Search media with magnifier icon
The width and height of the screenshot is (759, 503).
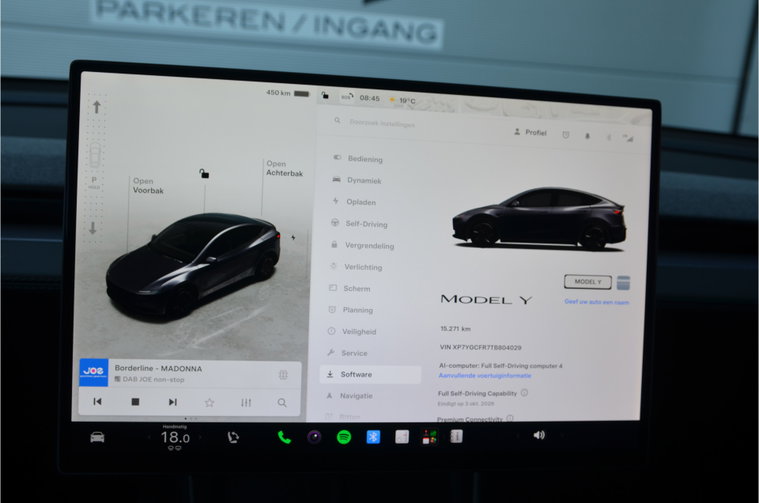(x=282, y=403)
